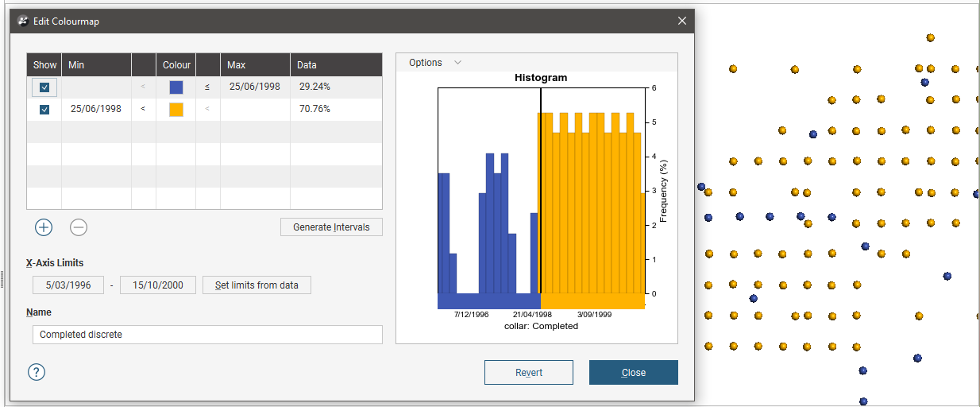Click the Name field containing Completed discrete
Image resolution: width=980 pixels, height=407 pixels.
pyautogui.click(x=207, y=335)
